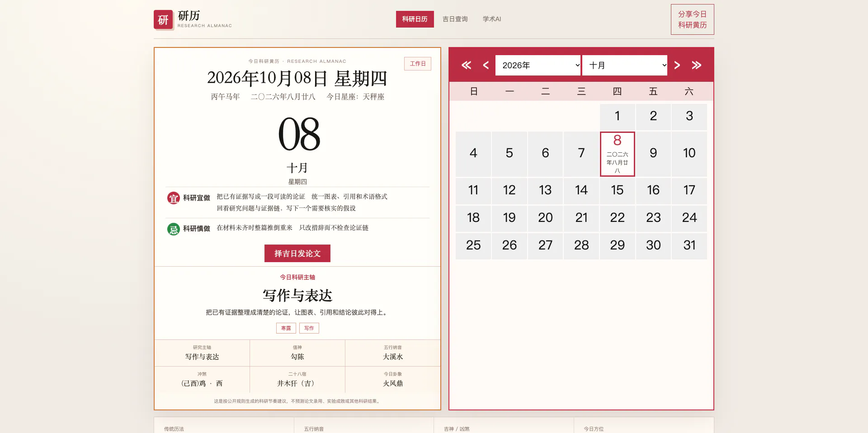Screen dimensions: 868x433
Task: Select October 1 in the calendar
Action: [618, 117]
